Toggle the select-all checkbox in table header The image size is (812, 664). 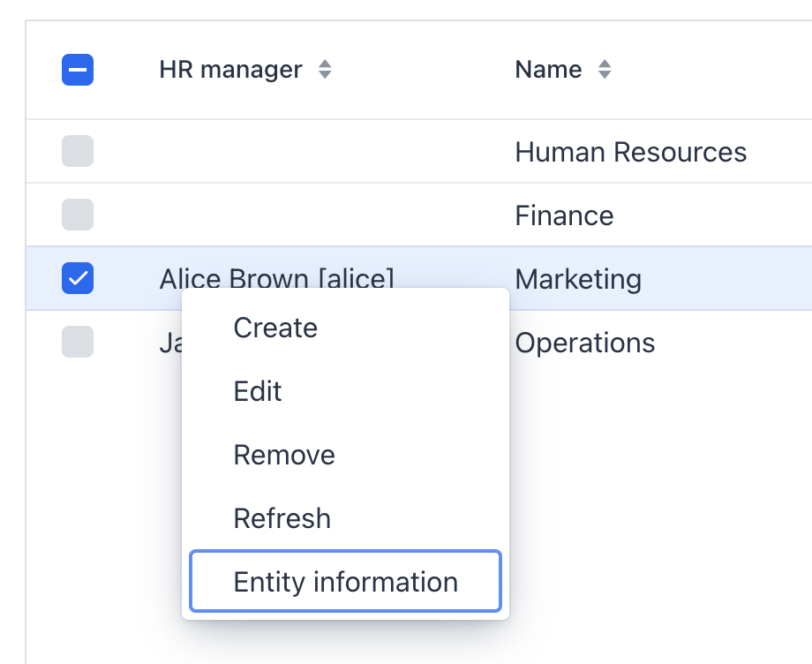coord(78,70)
